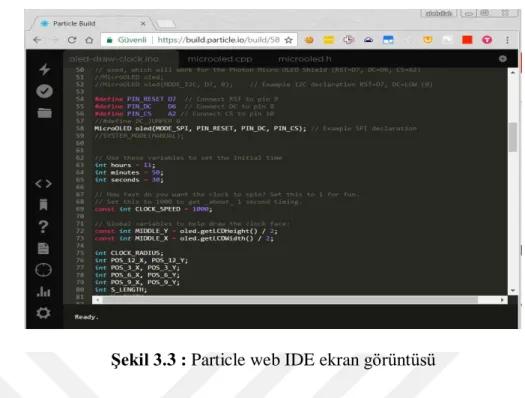Click 'int S_LENGTH;' line
Image resolution: width=525 pixels, height=398 pixels.
pyautogui.click(x=121, y=290)
